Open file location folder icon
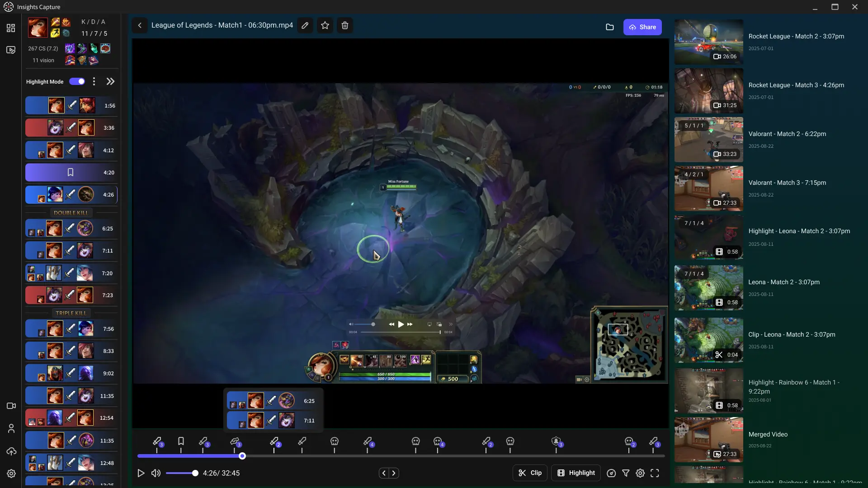Viewport: 868px width, 488px height. [x=610, y=27]
